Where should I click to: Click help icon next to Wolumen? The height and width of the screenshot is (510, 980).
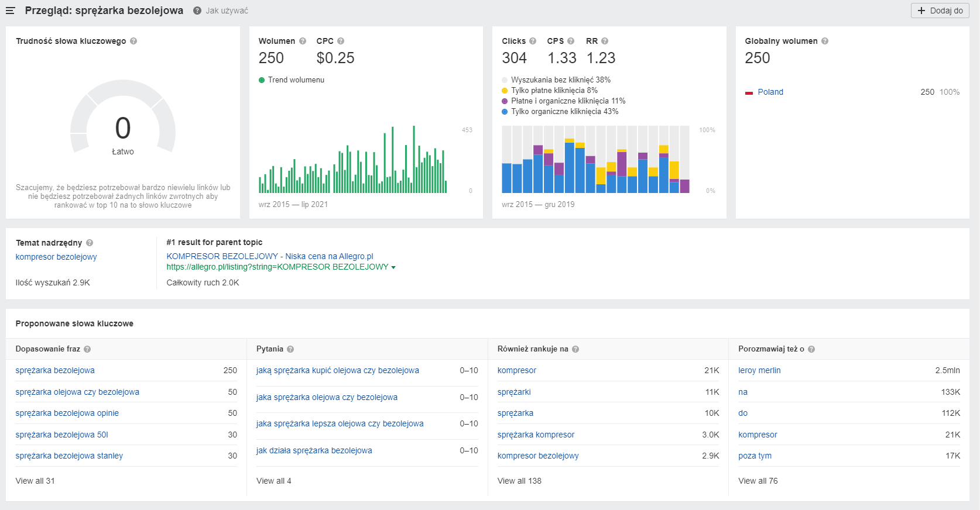(x=303, y=41)
